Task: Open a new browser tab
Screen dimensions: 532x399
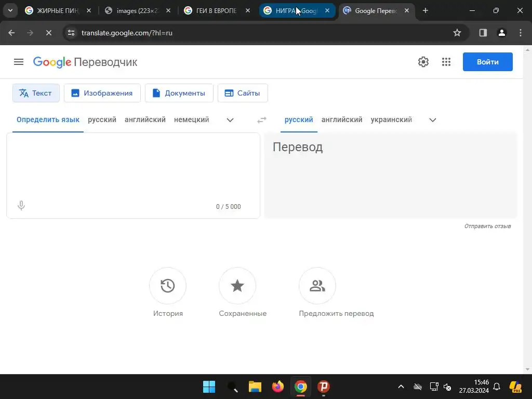Action: click(x=425, y=10)
